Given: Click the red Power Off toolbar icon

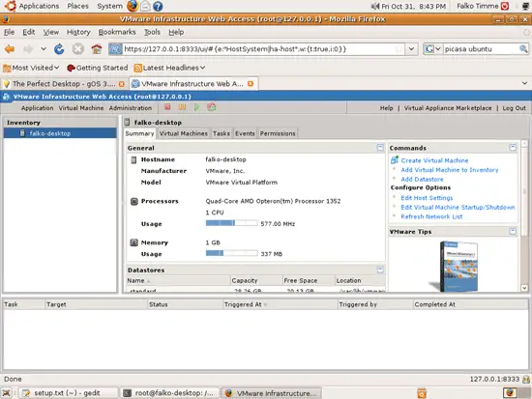Looking at the screenshot, I should click(x=167, y=107).
